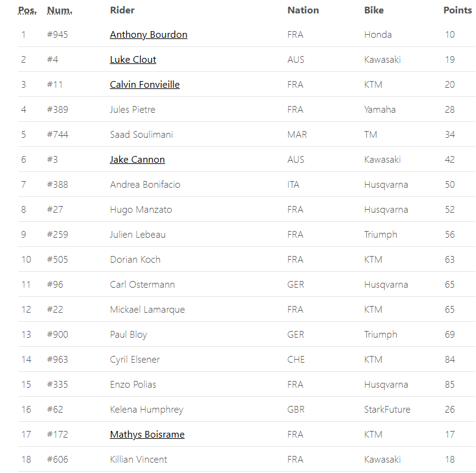The height and width of the screenshot is (473, 476).
Task: Open Anthony Bourdon's rider link
Action: tap(148, 35)
